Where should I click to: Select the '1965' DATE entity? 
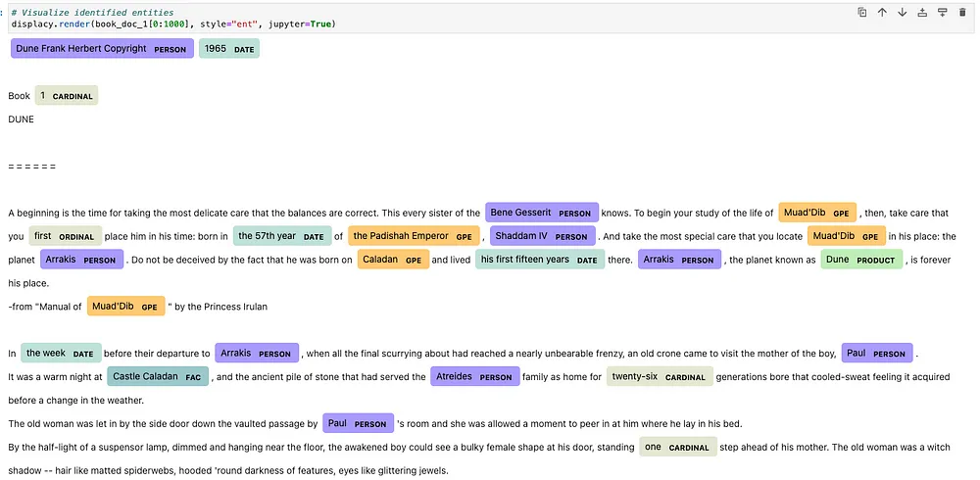pyautogui.click(x=229, y=49)
